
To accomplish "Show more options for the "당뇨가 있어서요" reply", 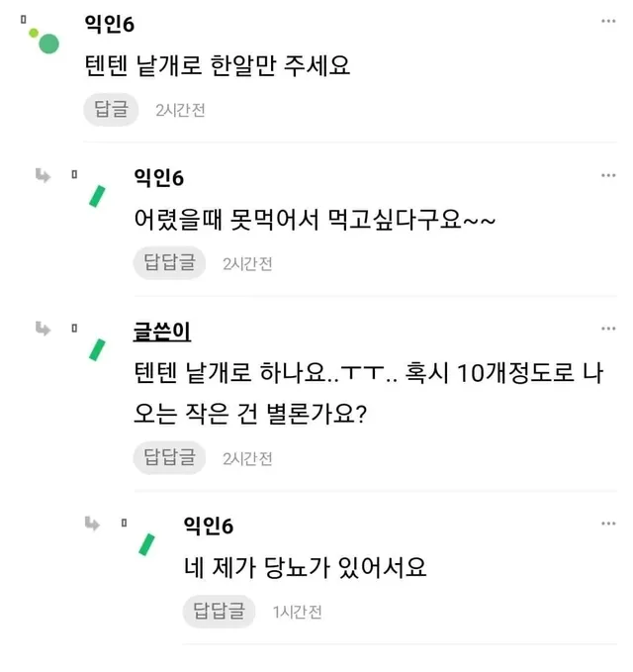I will point(608,523).
